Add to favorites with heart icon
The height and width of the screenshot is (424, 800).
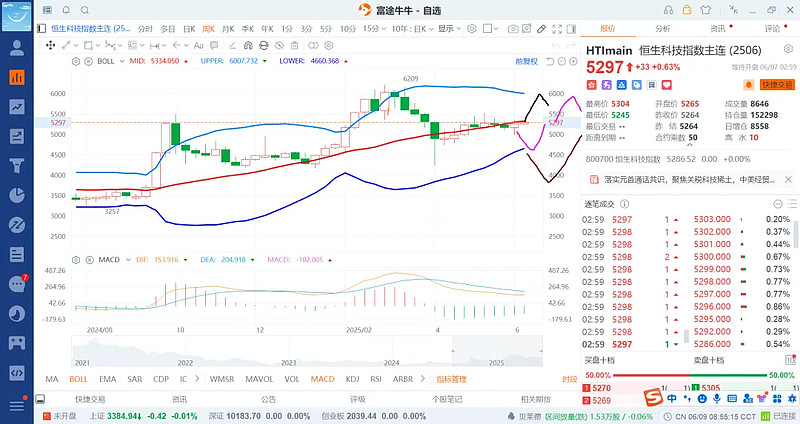click(667, 85)
